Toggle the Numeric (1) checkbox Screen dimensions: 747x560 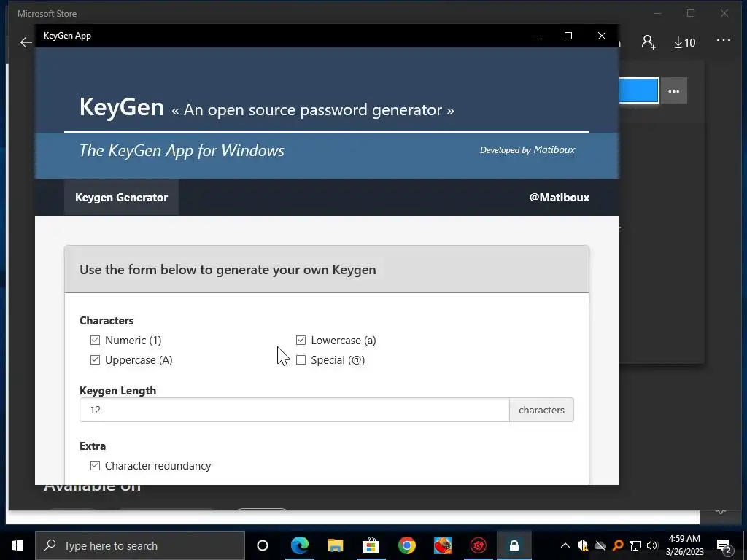[96, 340]
